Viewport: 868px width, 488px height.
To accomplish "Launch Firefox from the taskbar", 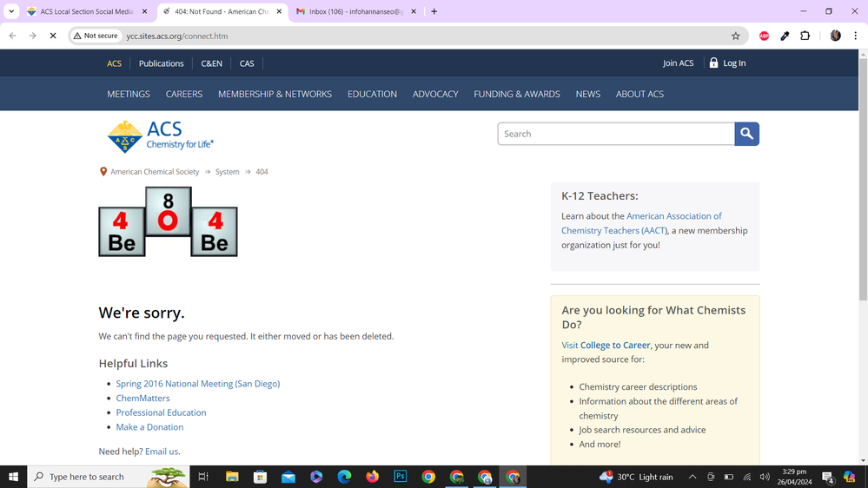I will (372, 477).
